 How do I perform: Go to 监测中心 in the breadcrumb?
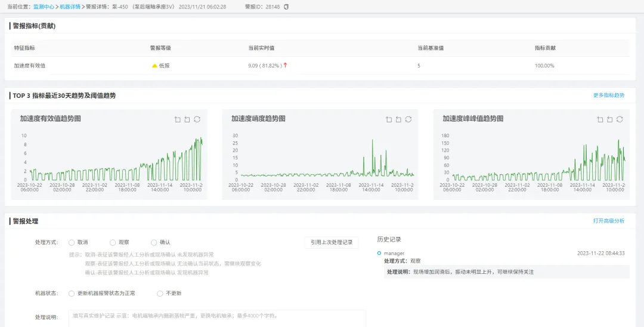43,7
